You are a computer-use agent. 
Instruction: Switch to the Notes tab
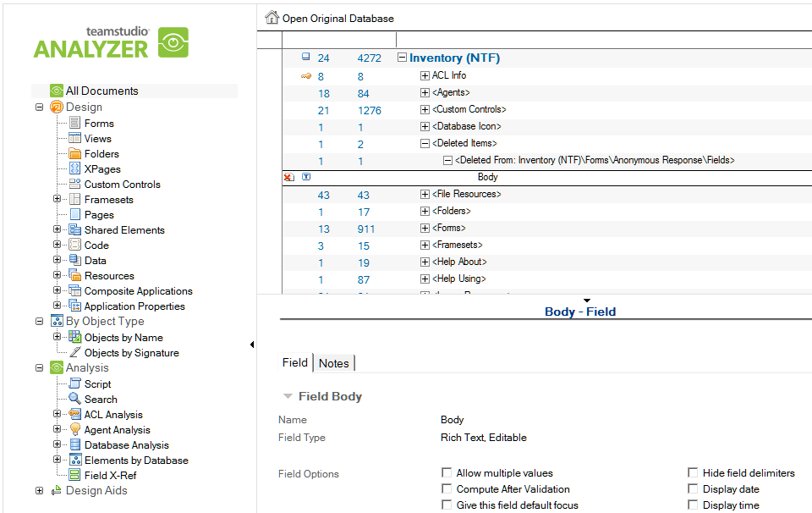point(334,363)
